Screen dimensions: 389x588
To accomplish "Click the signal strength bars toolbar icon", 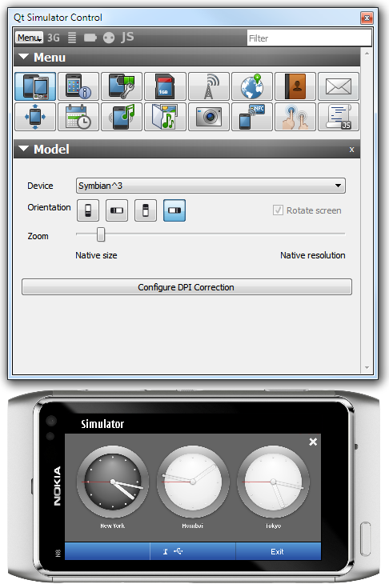I will tap(72, 38).
